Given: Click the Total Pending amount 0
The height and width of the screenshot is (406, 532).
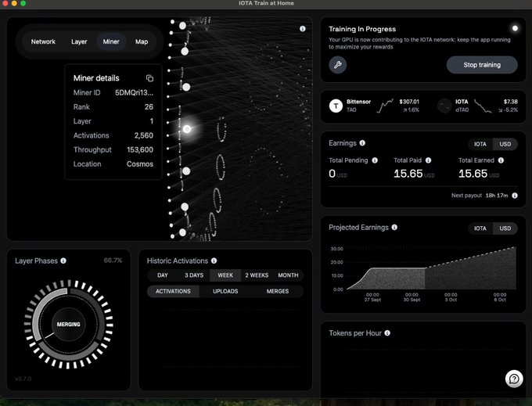Looking at the screenshot, I should click(x=332, y=174).
